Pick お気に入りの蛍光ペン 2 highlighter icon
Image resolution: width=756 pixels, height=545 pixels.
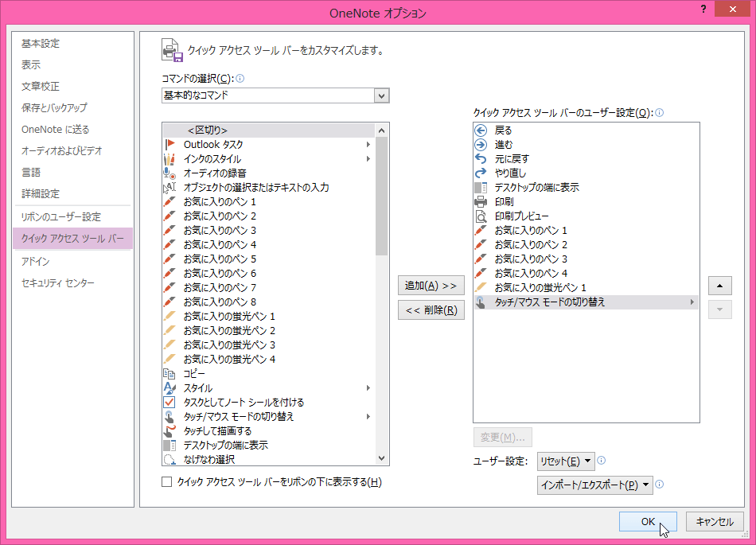click(x=170, y=330)
